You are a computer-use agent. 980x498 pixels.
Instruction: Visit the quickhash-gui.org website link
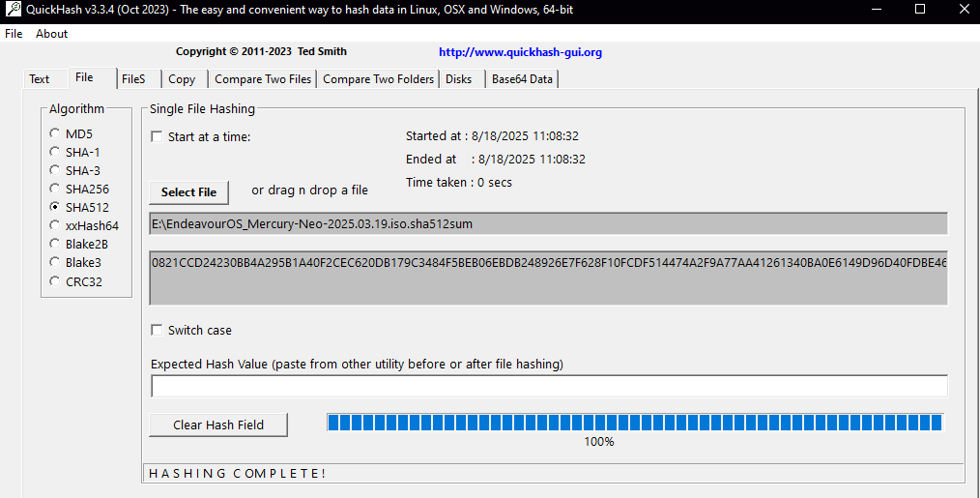pyautogui.click(x=520, y=52)
